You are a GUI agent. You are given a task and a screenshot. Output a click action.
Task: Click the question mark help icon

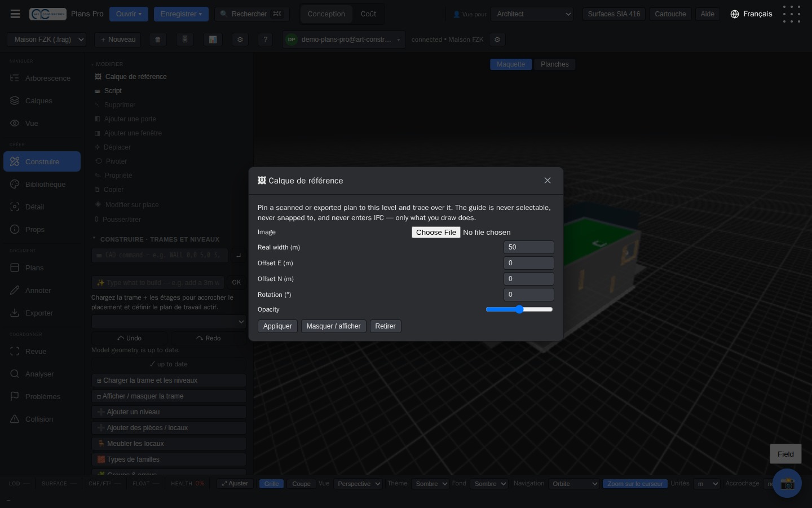pyautogui.click(x=265, y=40)
